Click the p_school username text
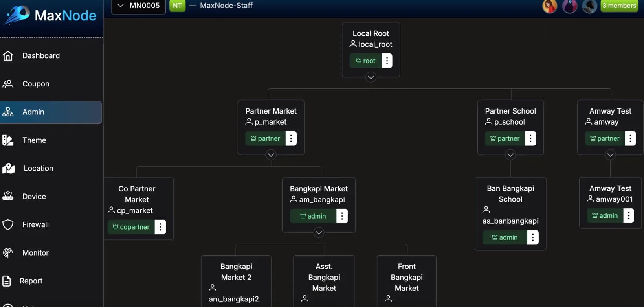 pyautogui.click(x=510, y=122)
